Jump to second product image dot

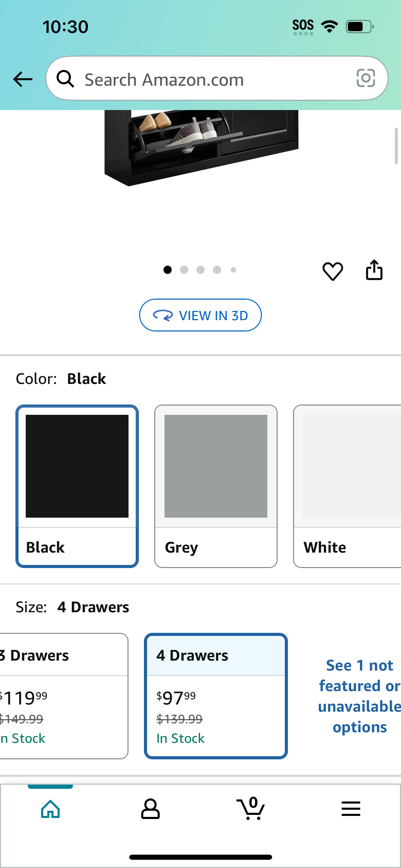coord(184,270)
